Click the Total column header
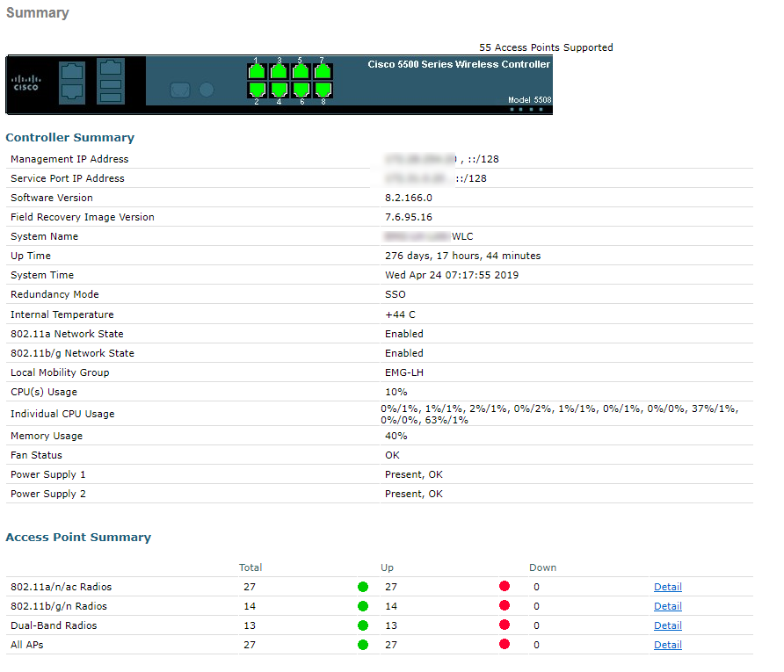This screenshot has width=784, height=672. pyautogui.click(x=250, y=567)
